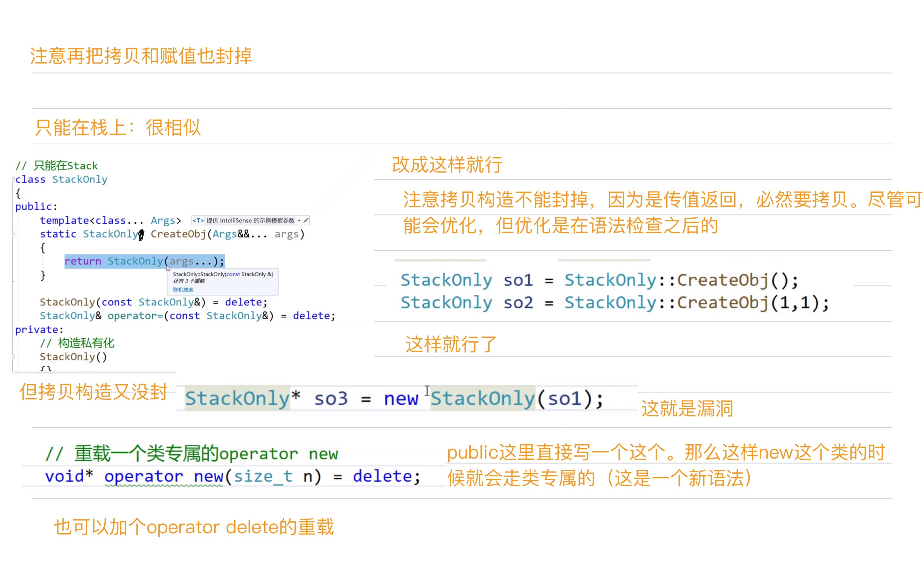Image resolution: width=924 pixels, height=577 pixels.
Task: Click the 这就是漏洞 annotation text
Action: pos(687,408)
